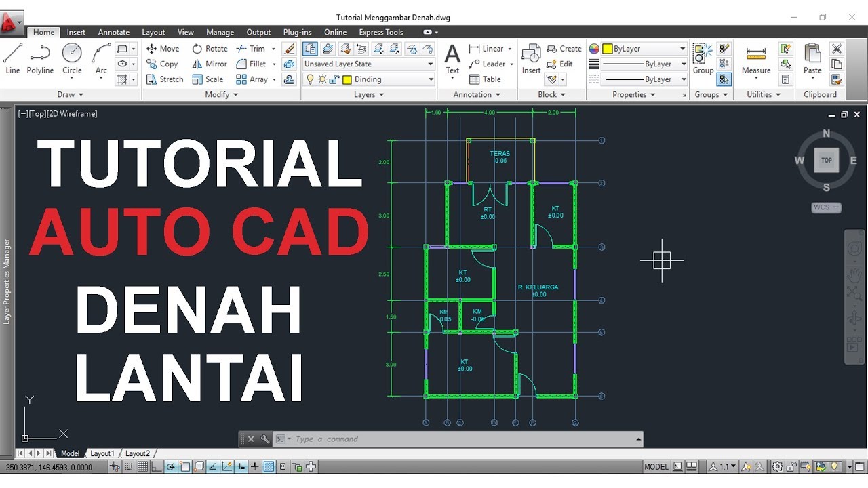868x488 pixels.
Task: Click the WCS button under ViewCube
Action: [x=826, y=207]
